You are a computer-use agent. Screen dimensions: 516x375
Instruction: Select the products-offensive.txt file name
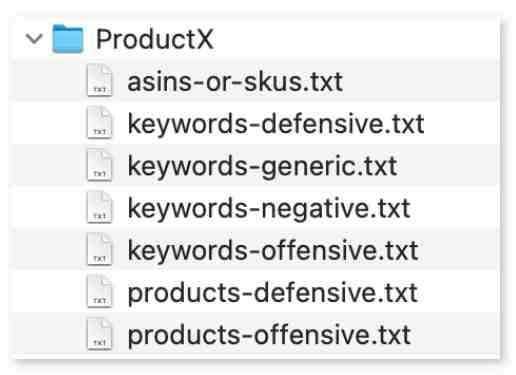269,335
